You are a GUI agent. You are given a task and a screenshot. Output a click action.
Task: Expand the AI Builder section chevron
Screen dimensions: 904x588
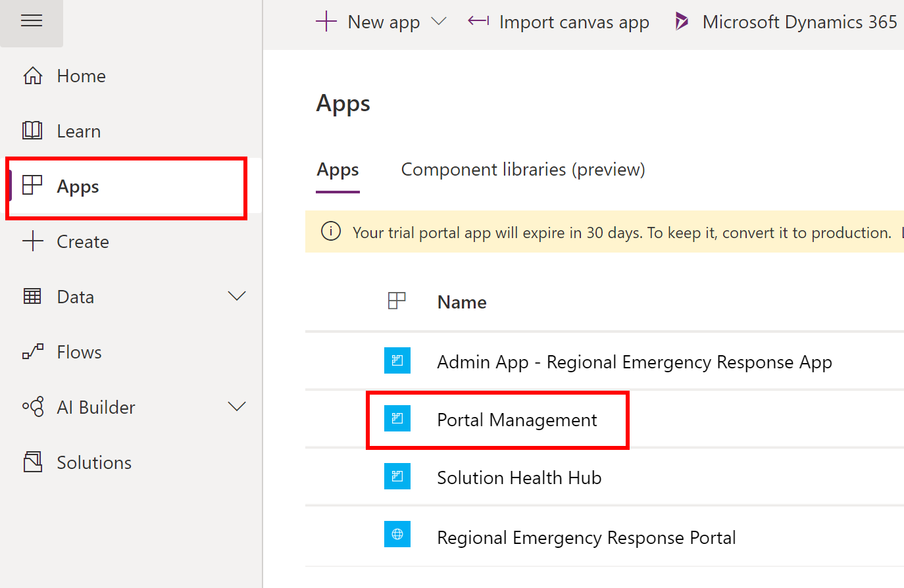pyautogui.click(x=236, y=407)
